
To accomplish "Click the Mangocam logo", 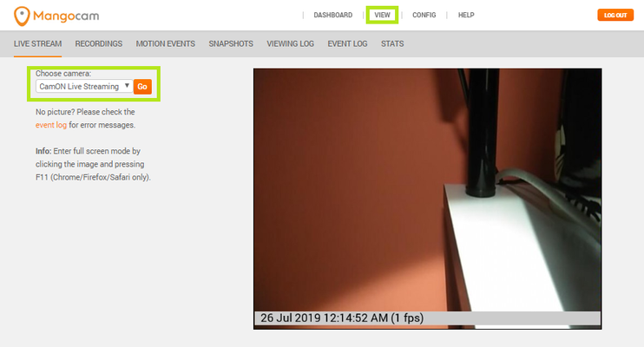I will pos(56,16).
